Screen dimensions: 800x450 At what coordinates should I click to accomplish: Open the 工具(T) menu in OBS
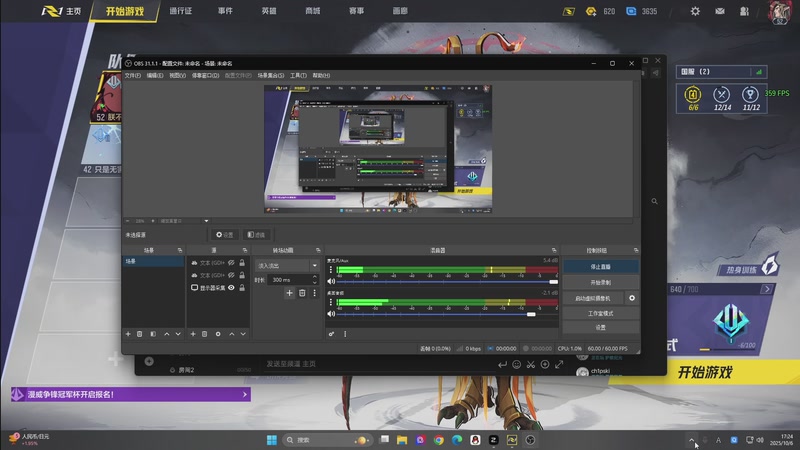tap(298, 76)
